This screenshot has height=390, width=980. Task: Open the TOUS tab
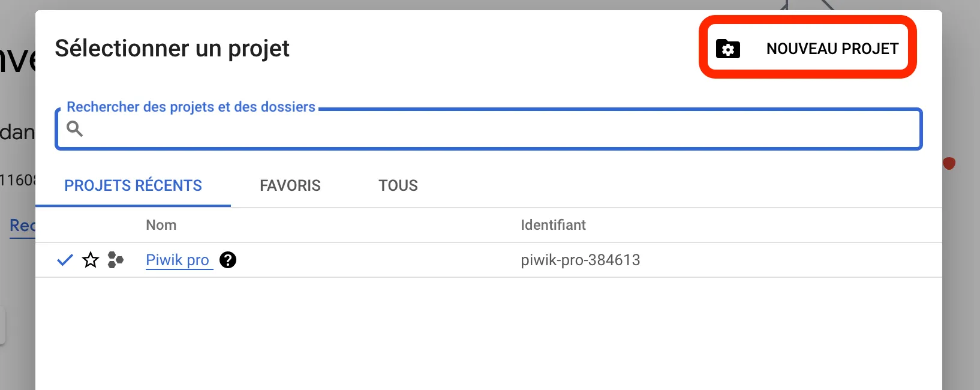click(x=398, y=185)
